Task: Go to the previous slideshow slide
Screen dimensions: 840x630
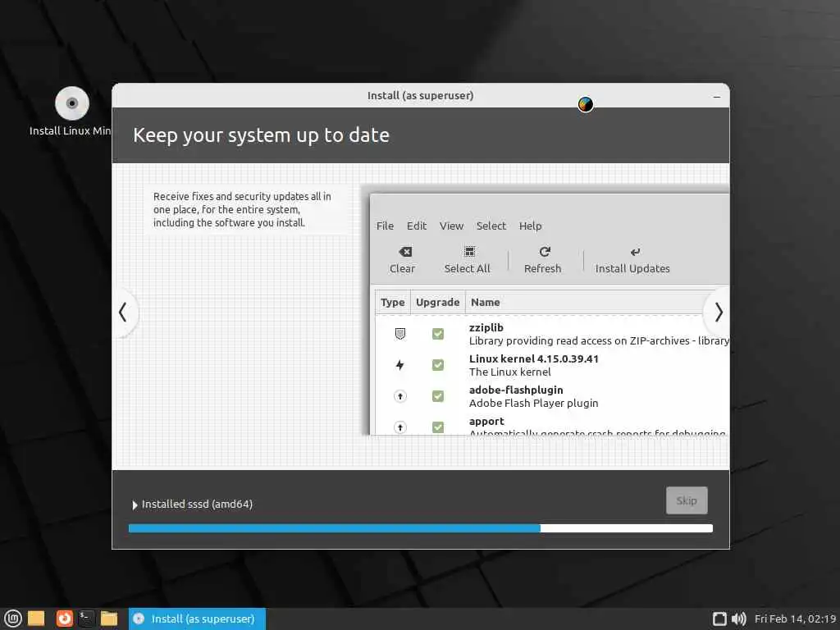Action: (123, 313)
